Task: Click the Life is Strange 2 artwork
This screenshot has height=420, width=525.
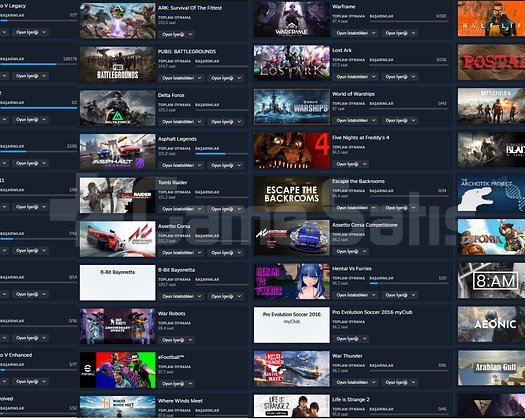Action: 292,406
